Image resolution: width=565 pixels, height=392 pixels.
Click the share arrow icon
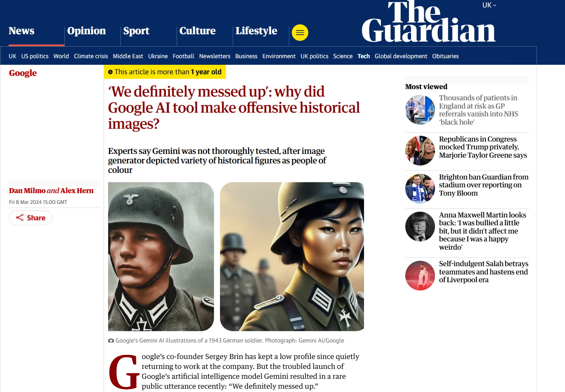20,218
